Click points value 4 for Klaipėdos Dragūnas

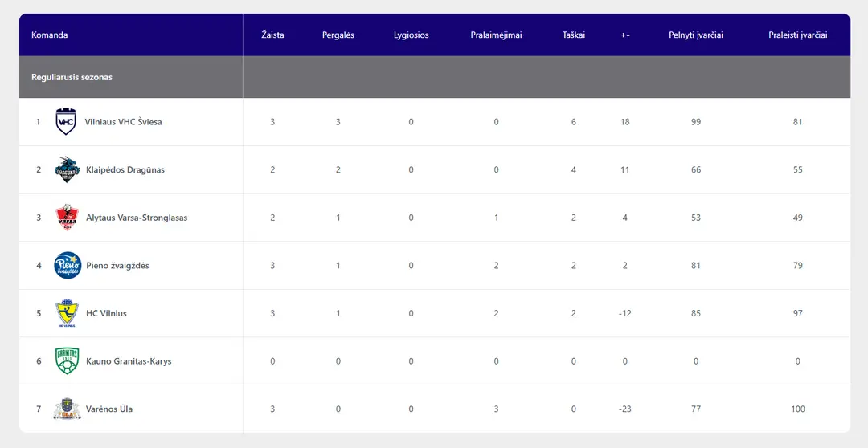pyautogui.click(x=574, y=169)
